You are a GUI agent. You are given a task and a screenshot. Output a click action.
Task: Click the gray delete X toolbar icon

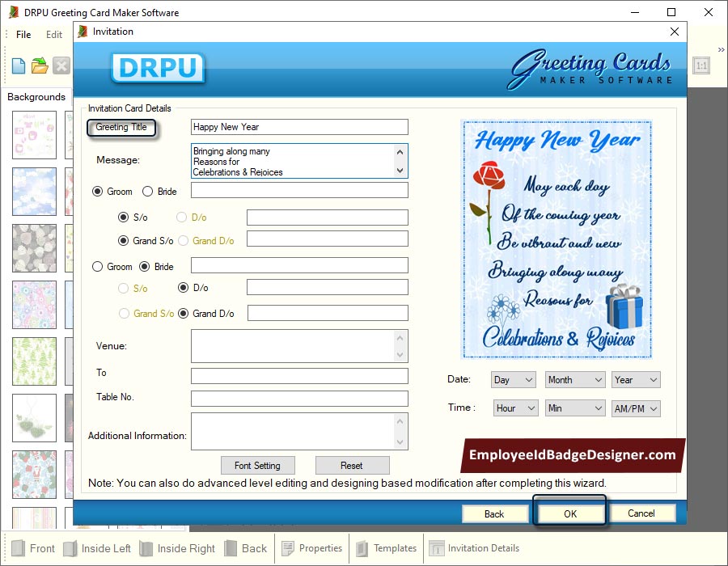tap(61, 65)
